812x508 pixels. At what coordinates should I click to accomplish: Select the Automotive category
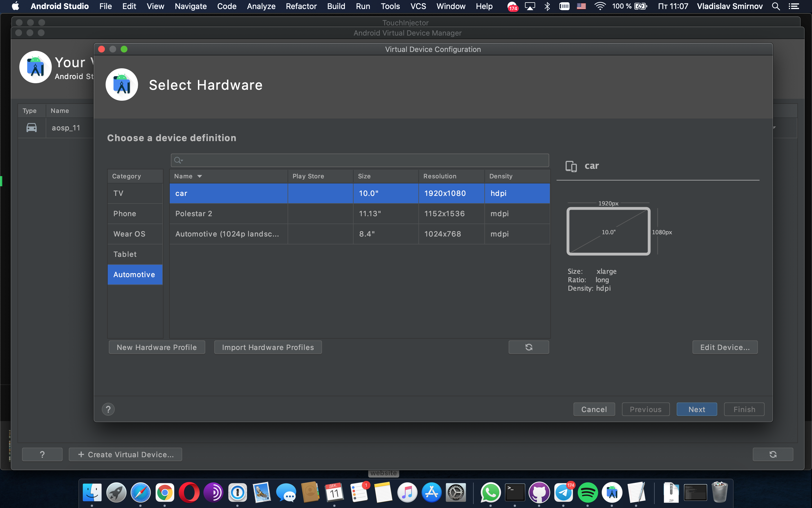(135, 275)
